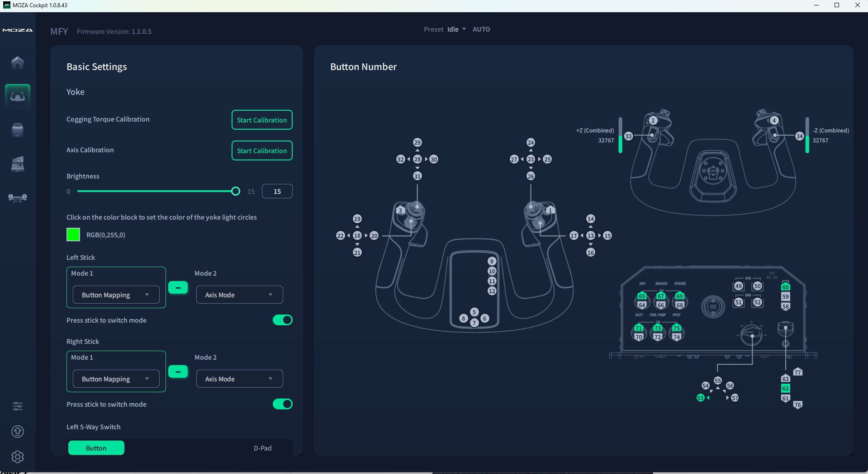Open Right Stick Mode 2 Axis Mode dropdown
This screenshot has width=868, height=474.
pyautogui.click(x=239, y=379)
